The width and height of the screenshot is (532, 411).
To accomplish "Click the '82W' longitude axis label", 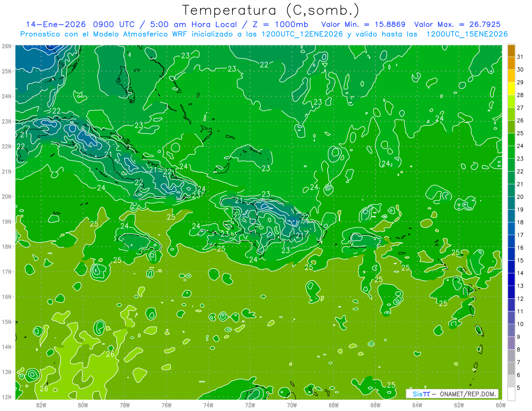I will [x=41, y=405].
